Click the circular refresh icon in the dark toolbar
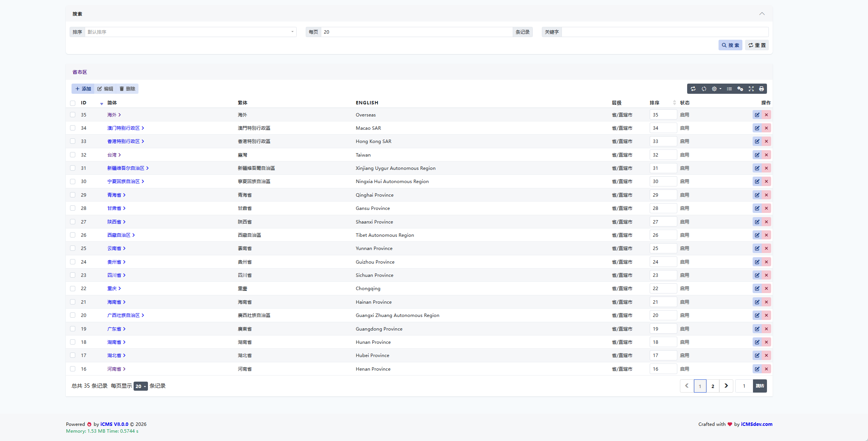This screenshot has width=868, height=441. pos(704,89)
